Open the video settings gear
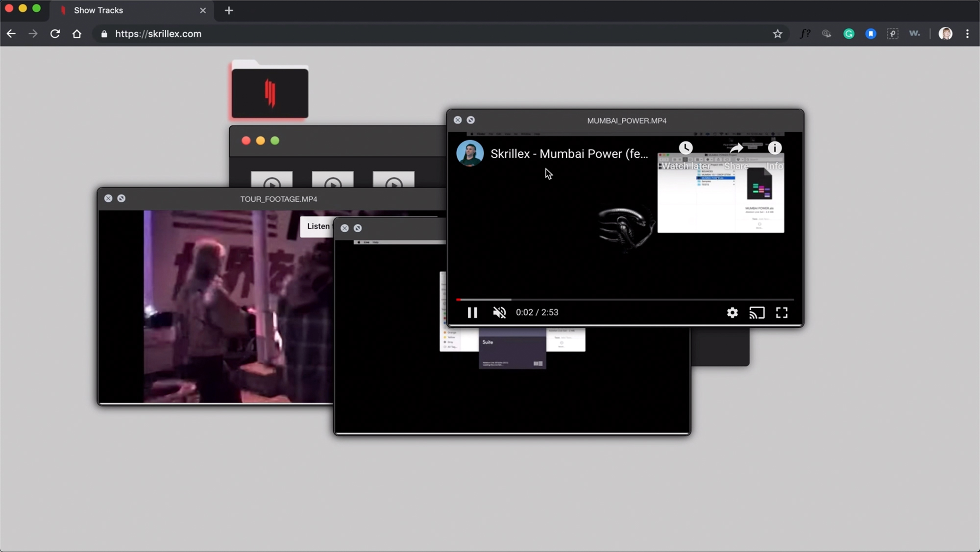The image size is (980, 552). click(x=732, y=312)
